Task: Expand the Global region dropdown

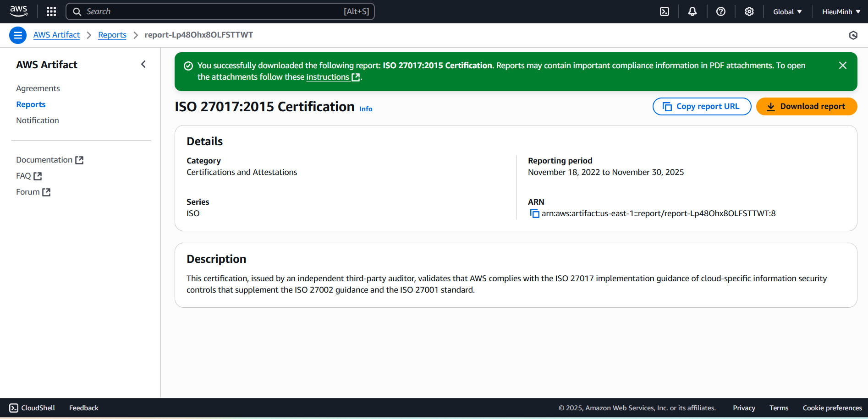Action: 787,12
